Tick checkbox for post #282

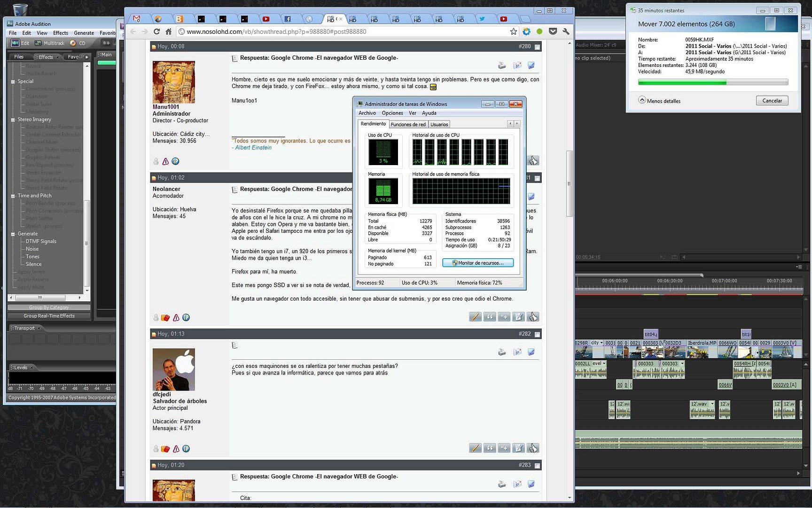537,334
